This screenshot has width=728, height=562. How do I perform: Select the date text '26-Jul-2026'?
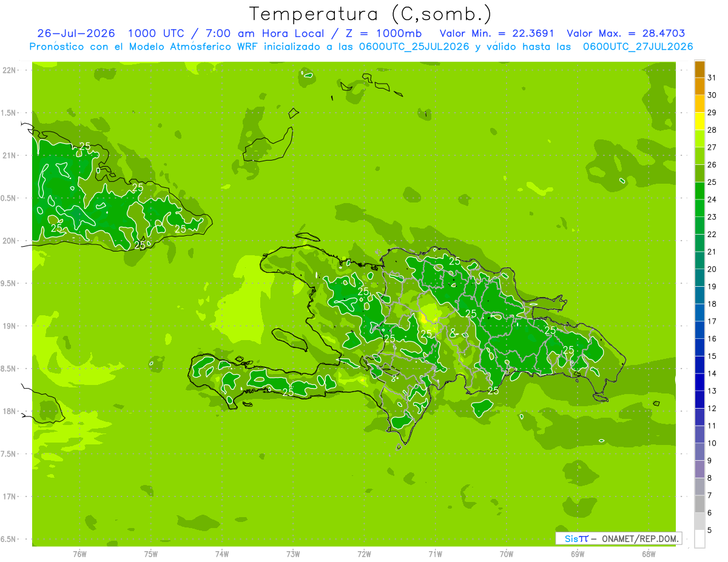pyautogui.click(x=77, y=33)
